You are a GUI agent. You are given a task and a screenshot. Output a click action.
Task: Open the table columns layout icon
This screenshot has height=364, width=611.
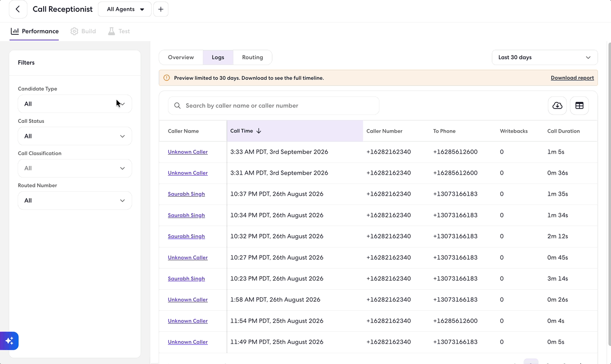pyautogui.click(x=579, y=106)
